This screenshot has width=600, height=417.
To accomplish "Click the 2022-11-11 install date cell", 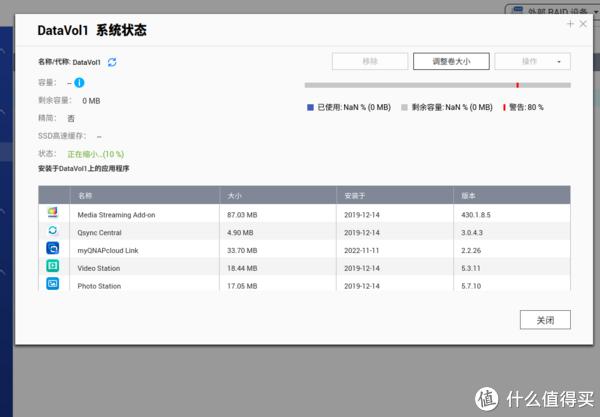I will (362, 251).
